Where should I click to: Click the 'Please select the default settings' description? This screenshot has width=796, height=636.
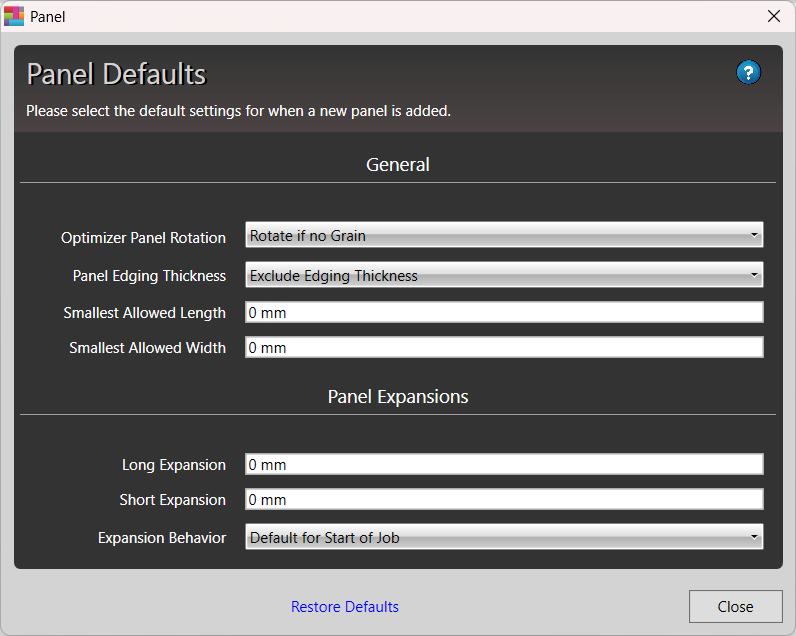pyautogui.click(x=238, y=111)
